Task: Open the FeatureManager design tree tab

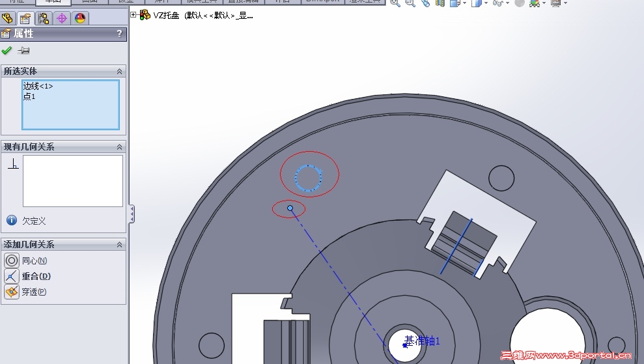Action: coord(7,18)
